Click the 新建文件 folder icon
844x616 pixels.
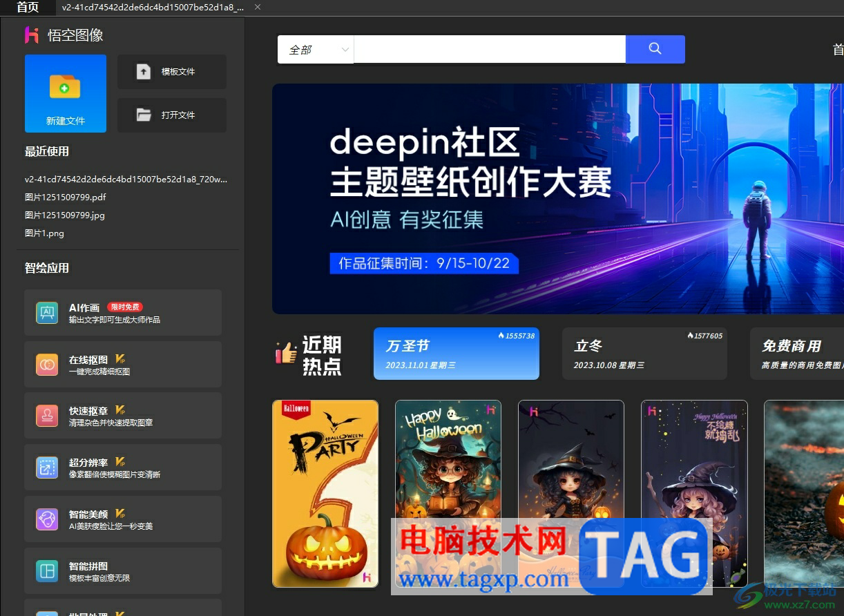(65, 86)
